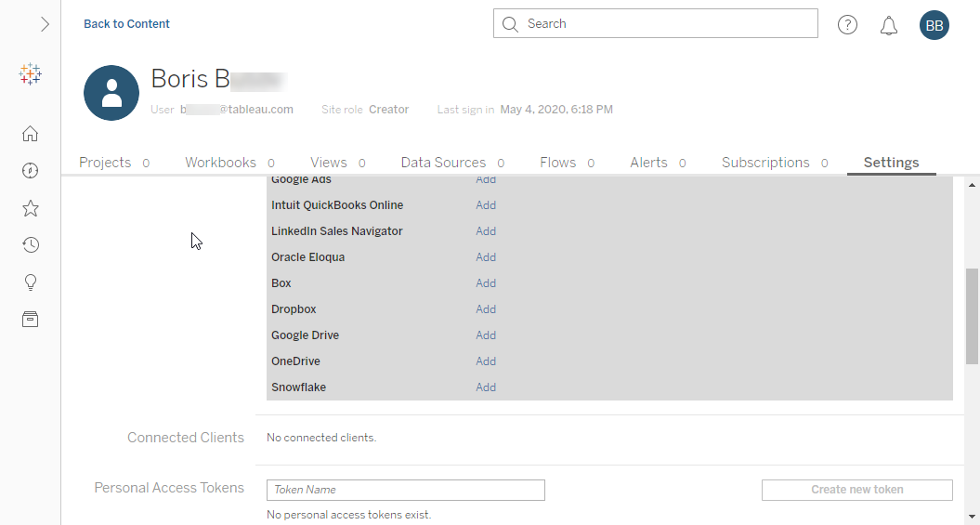Open Favorites star icon

tap(30, 208)
